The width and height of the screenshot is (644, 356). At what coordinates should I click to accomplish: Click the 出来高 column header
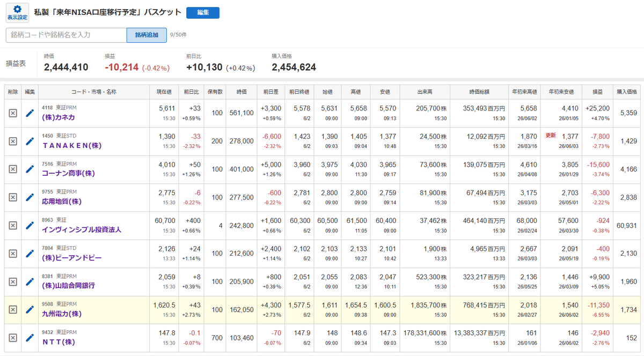(x=425, y=92)
